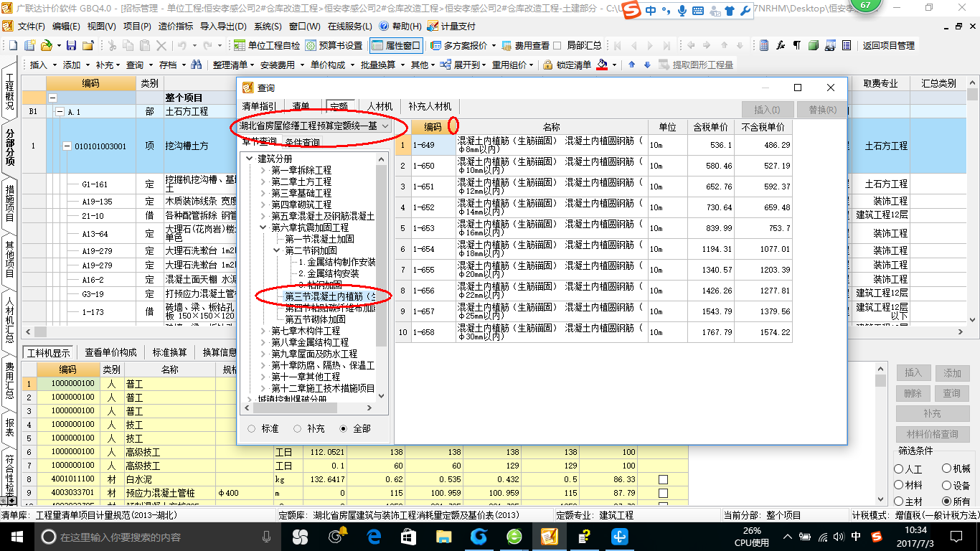Click the 返回项目管理 button
Screen dimensions: 980x551
coord(888,45)
